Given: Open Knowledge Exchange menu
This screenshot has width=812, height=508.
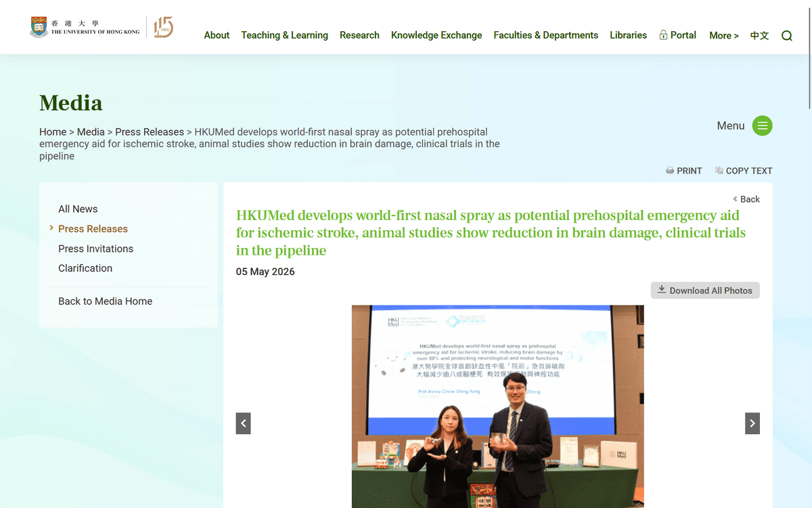Looking at the screenshot, I should click(436, 35).
